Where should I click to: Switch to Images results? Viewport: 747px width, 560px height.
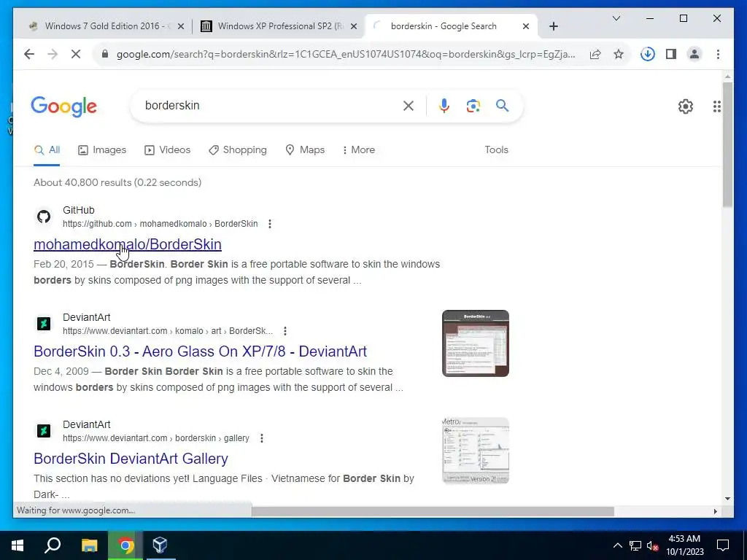102,150
